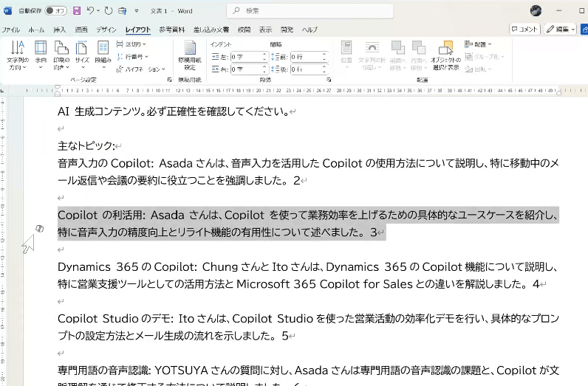Image resolution: width=588 pixels, height=386 pixels.
Task: Click the spacing after 後 input field
Action: coord(306,69)
